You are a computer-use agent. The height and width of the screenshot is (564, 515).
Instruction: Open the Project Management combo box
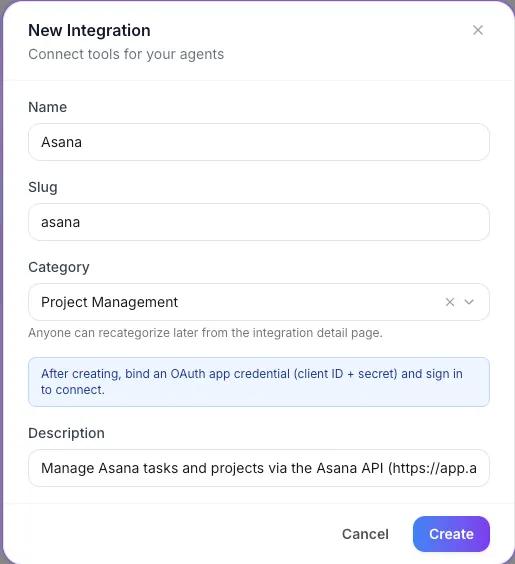[259, 302]
